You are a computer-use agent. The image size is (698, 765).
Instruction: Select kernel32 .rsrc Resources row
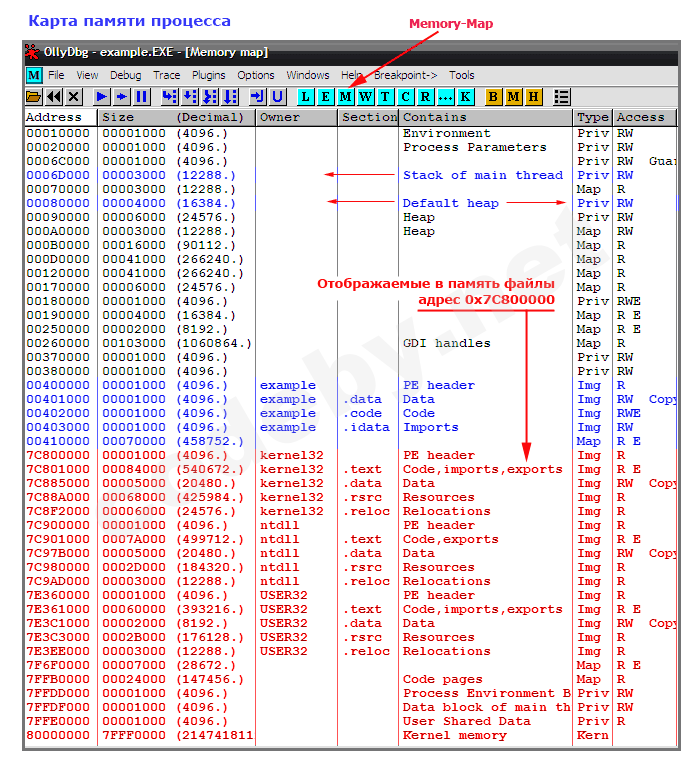tap(351, 497)
